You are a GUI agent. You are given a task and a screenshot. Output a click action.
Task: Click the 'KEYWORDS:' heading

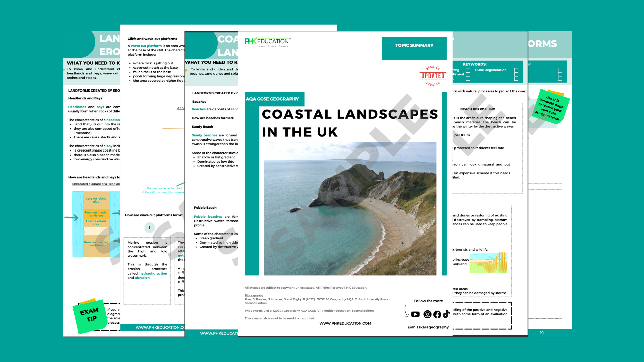(x=475, y=64)
